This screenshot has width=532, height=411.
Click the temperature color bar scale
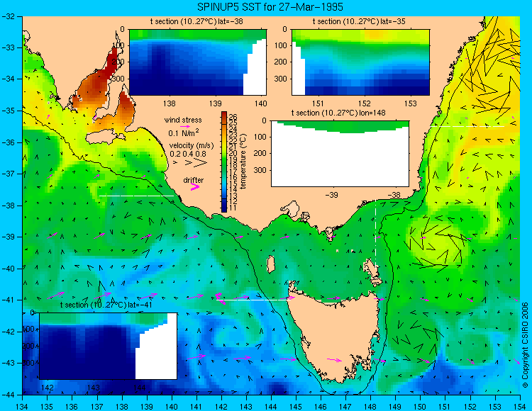pos(224,162)
